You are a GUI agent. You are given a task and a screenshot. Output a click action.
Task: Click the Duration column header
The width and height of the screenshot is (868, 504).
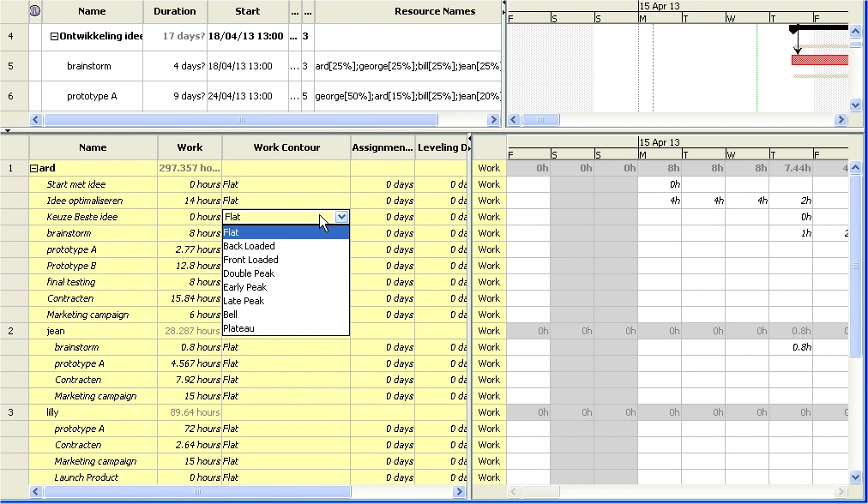click(x=175, y=11)
